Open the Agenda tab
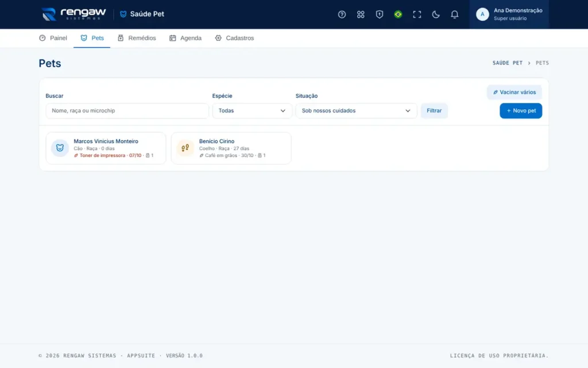Viewport: 588px width, 368px height. click(185, 38)
